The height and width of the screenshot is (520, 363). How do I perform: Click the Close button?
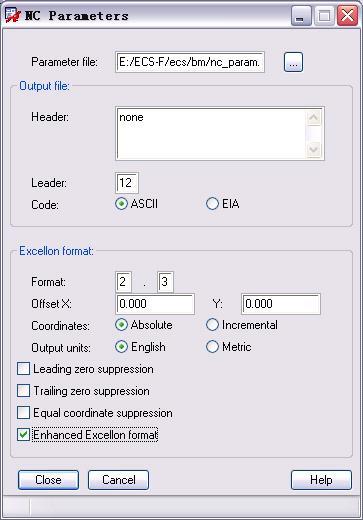tap(48, 480)
